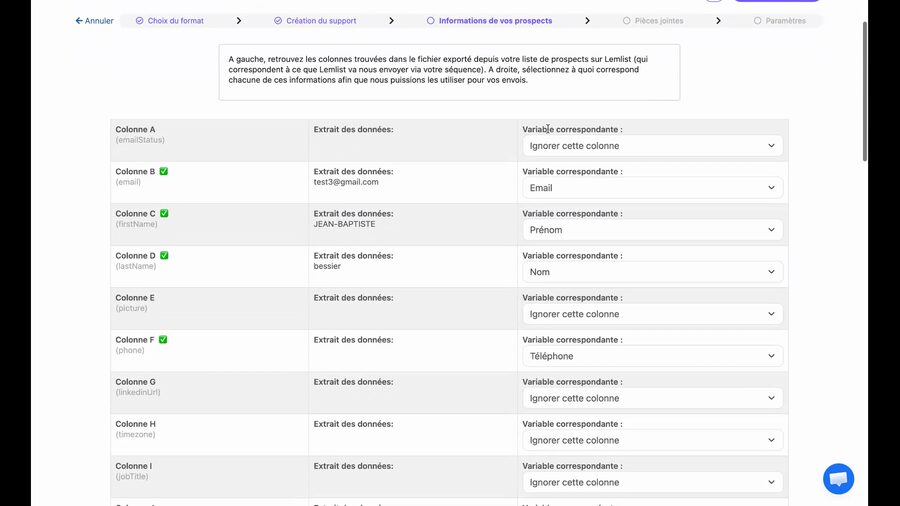Open Colonne A emailStatus variable dropdown

(652, 146)
